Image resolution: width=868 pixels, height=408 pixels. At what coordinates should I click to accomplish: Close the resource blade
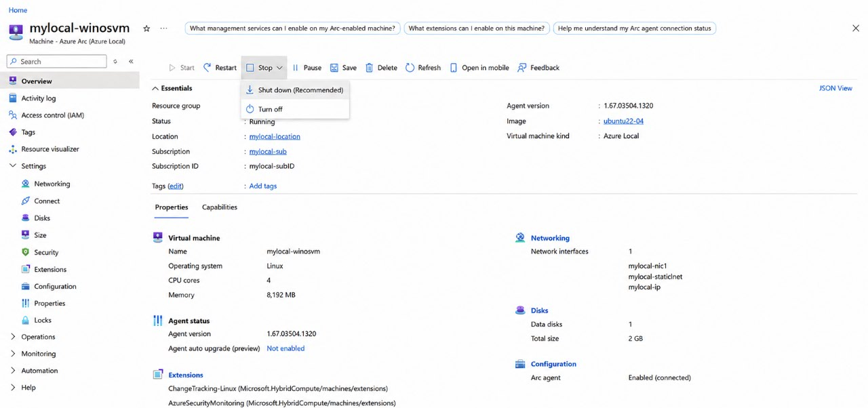click(855, 28)
